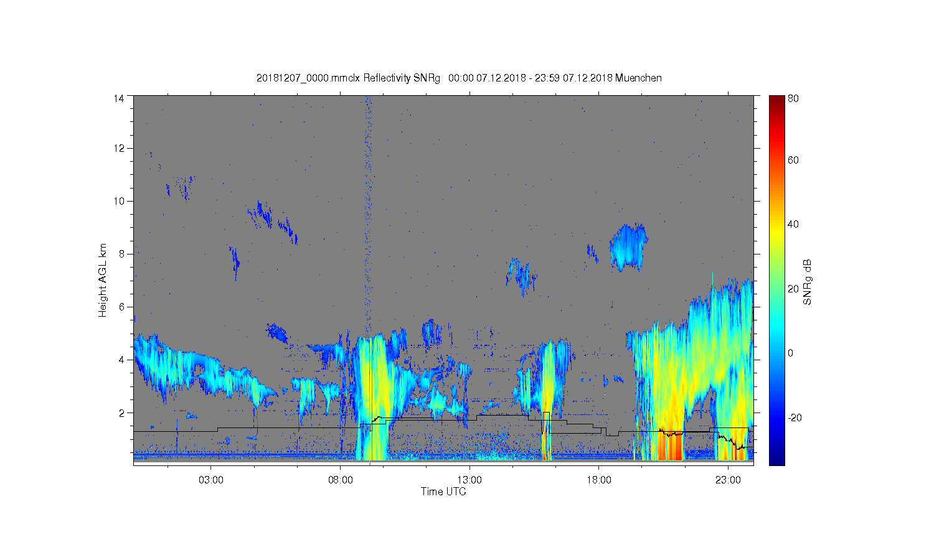
Task: Click the colorbar value 80
Action: click(x=793, y=98)
